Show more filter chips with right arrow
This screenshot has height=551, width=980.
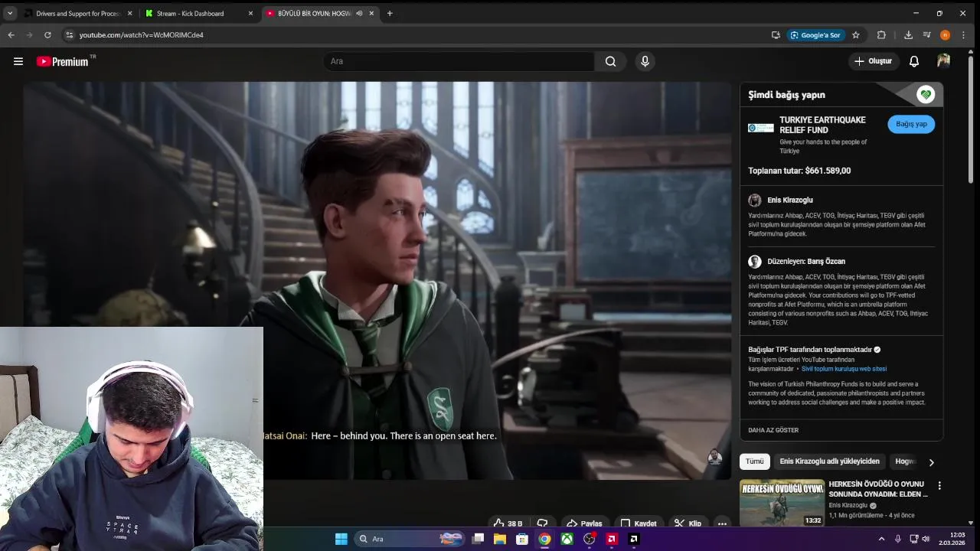[931, 461]
